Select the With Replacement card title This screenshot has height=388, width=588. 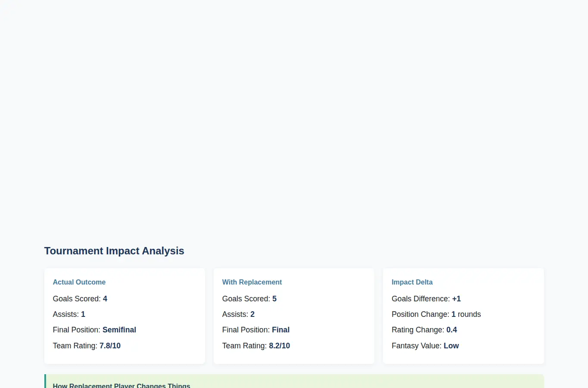(x=252, y=282)
